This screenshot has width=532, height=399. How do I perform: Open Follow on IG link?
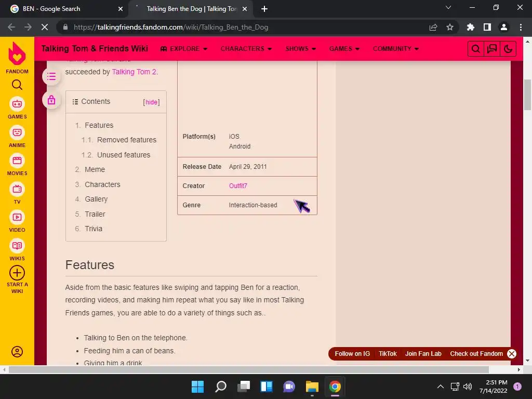tap(352, 353)
